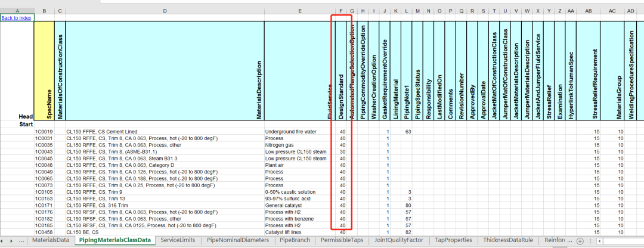Viewport: 644px width, 248px height.
Task: Click the cell 'CL150 RFFE, CS, 316 Trim'
Action: 165,205
